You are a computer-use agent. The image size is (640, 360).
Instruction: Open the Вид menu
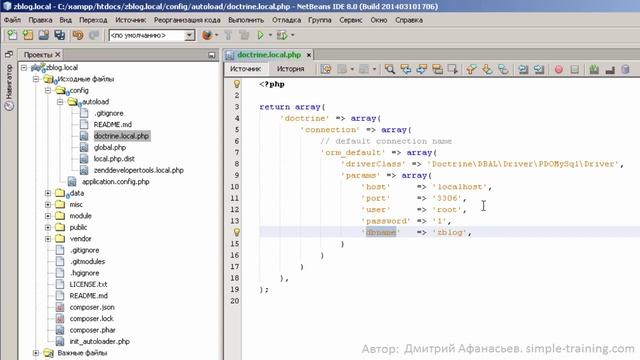[66, 20]
